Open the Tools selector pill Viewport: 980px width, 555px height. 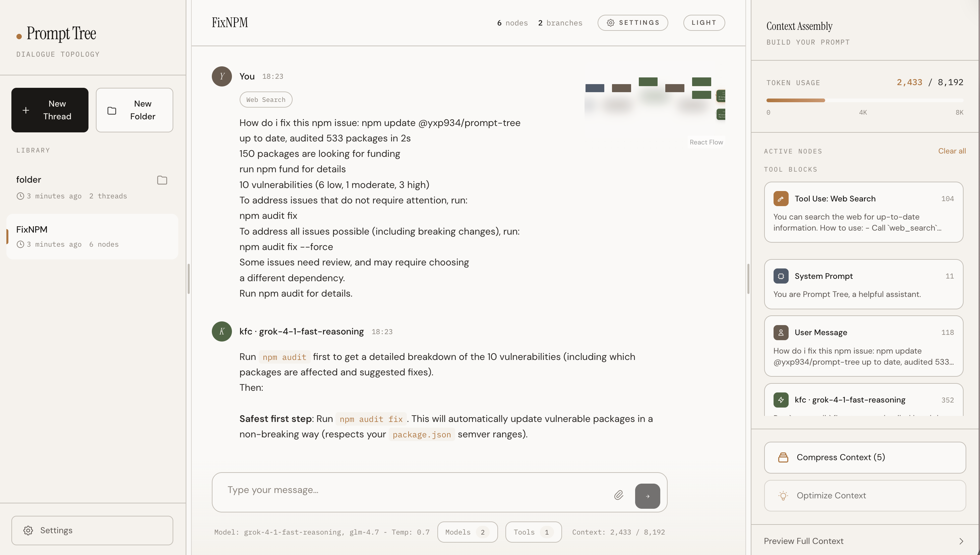click(x=533, y=532)
